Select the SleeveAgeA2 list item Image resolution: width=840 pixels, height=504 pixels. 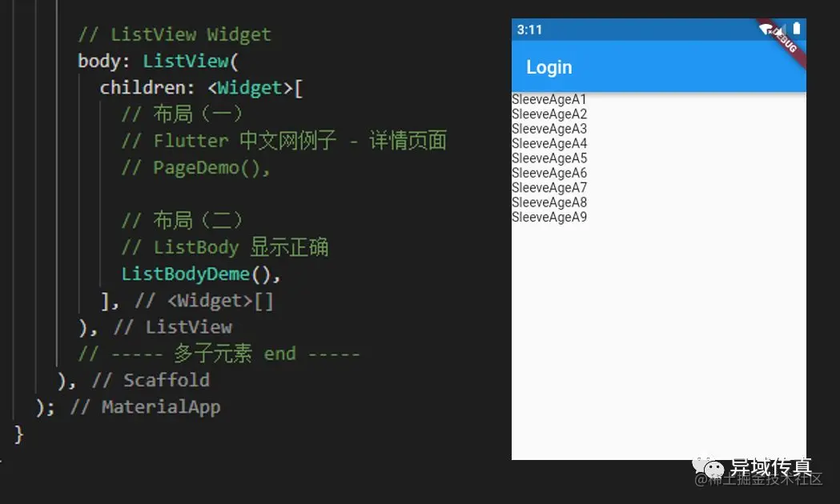tap(549, 114)
